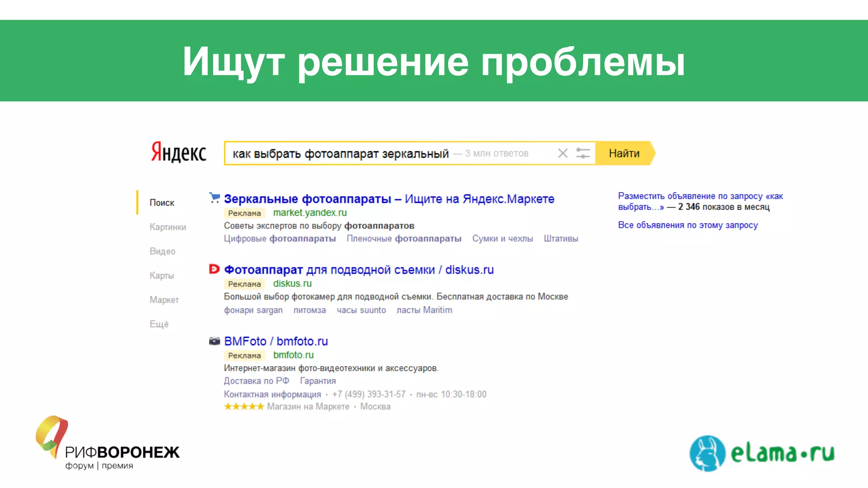Click the elama.ru llama logo
Viewport: 868px width, 488px height.
(x=762, y=453)
